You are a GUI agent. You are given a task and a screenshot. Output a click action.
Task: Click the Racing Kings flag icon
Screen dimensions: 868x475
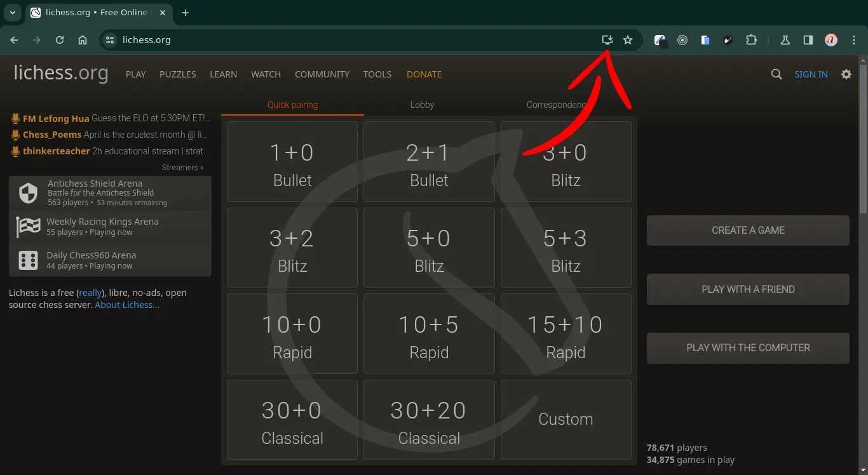tap(28, 227)
